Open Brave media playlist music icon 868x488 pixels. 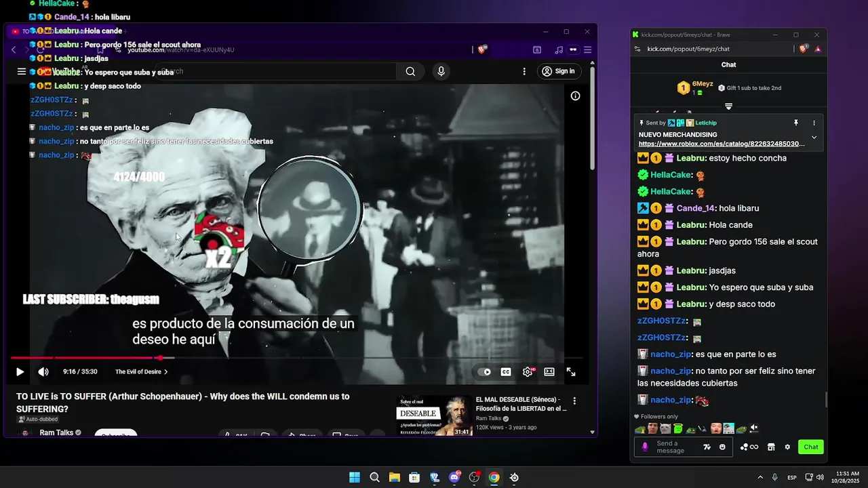pos(558,49)
